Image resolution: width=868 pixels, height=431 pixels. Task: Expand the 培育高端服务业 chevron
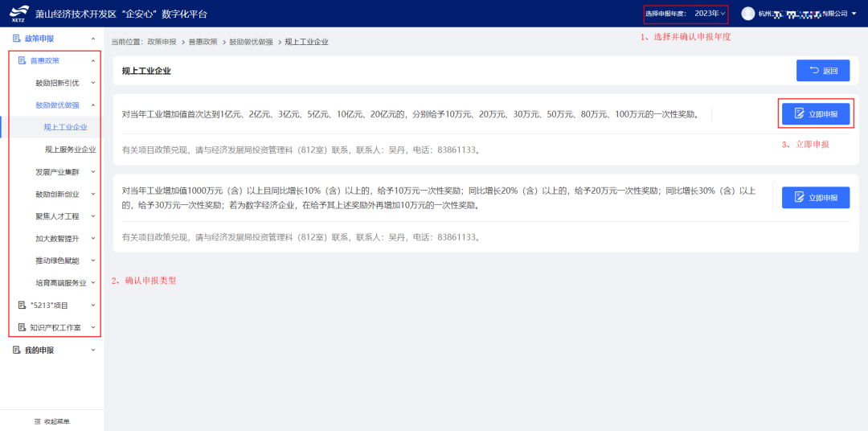[x=93, y=282]
